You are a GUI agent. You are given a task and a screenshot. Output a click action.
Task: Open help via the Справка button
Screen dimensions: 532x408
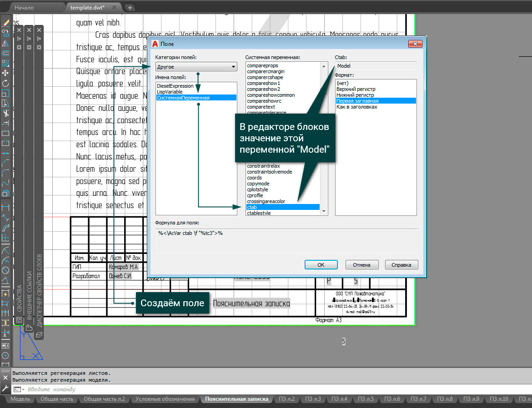[x=402, y=264]
